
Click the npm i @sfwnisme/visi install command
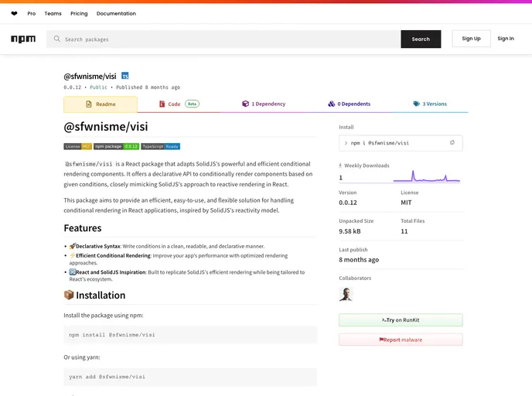point(380,143)
